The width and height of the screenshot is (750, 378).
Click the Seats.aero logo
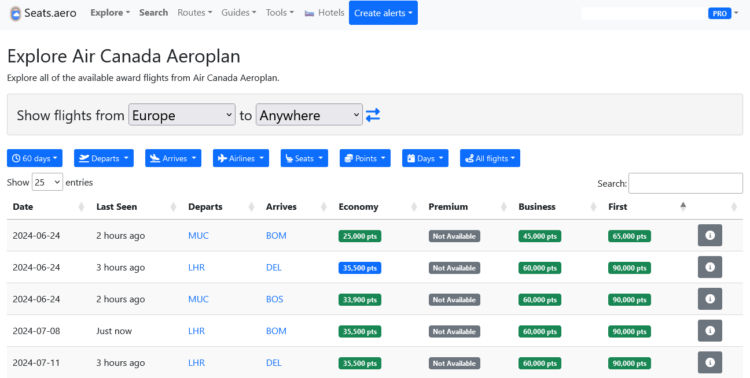(43, 13)
